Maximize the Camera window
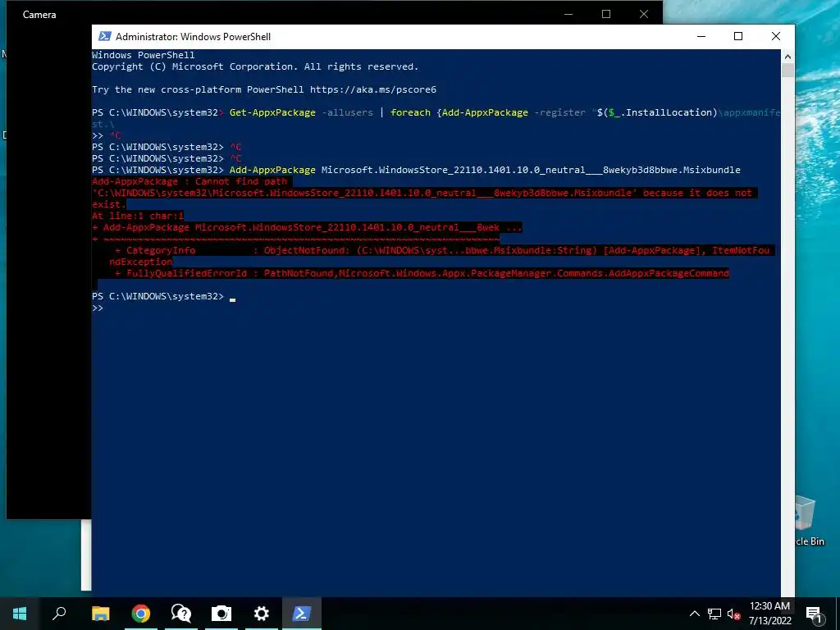 pos(606,15)
